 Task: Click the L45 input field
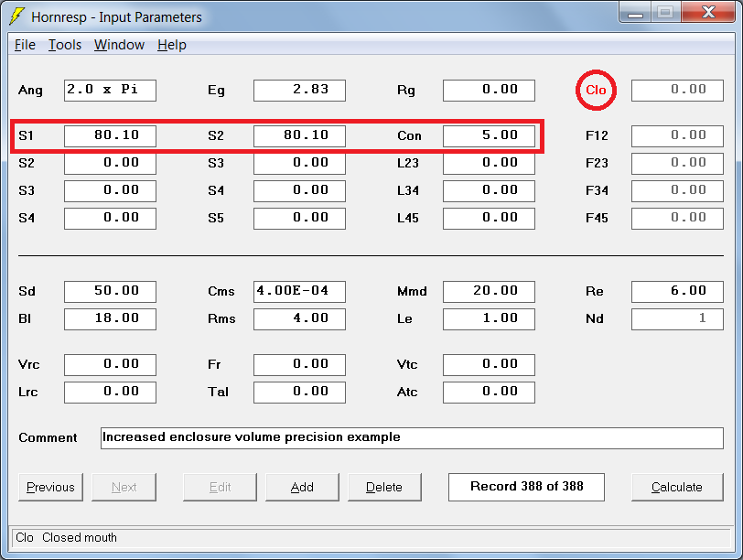(x=489, y=219)
